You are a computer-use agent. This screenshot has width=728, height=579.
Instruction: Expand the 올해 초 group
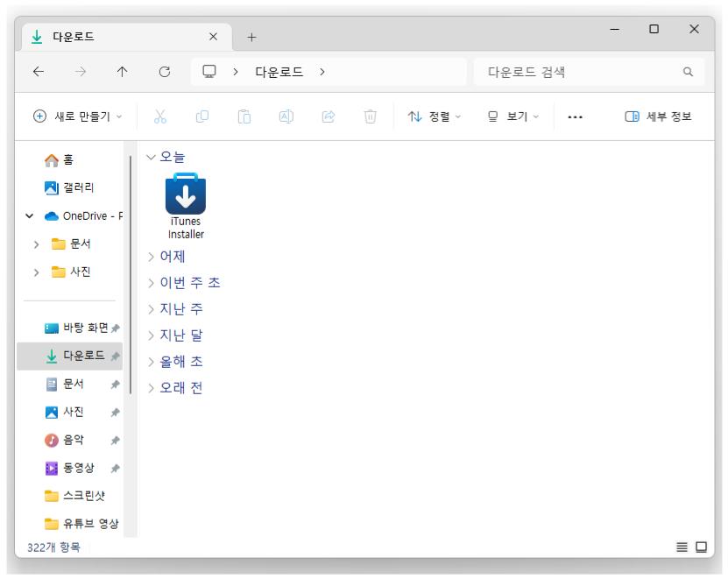coord(151,362)
